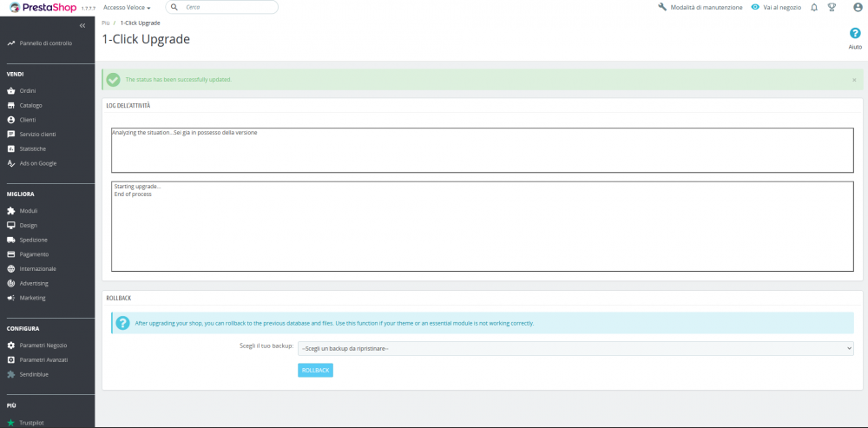This screenshot has width=868, height=428.
Task: Open the user profile avatar
Action: pos(858,7)
